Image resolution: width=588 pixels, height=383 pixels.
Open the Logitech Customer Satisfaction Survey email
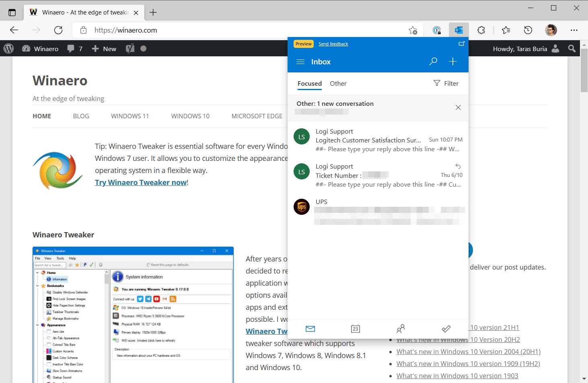coord(378,140)
